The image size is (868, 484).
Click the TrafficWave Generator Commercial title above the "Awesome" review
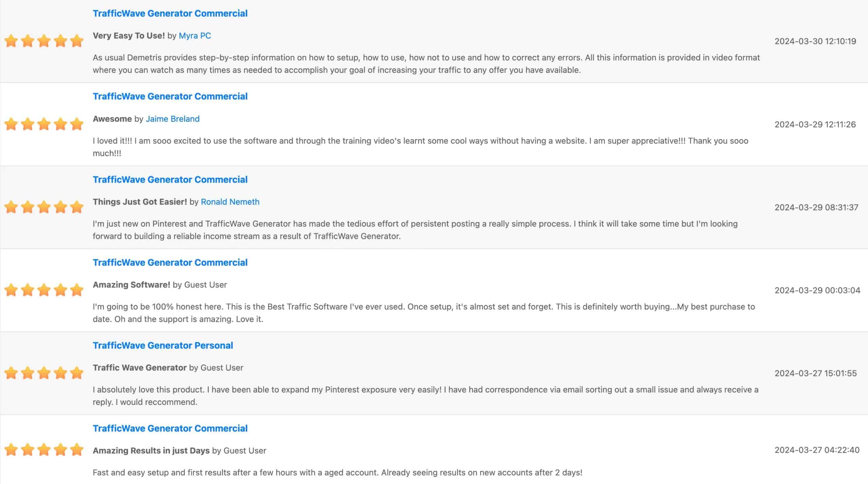coord(170,96)
